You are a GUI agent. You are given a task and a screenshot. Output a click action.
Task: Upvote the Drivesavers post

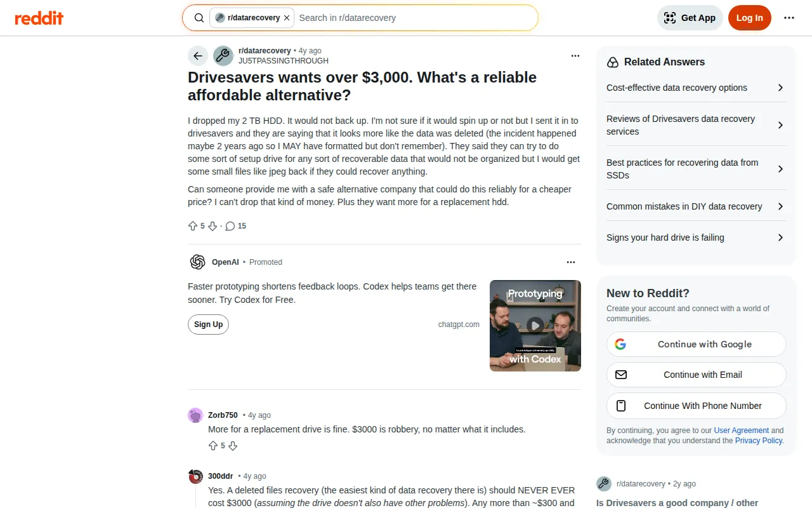[193, 226]
